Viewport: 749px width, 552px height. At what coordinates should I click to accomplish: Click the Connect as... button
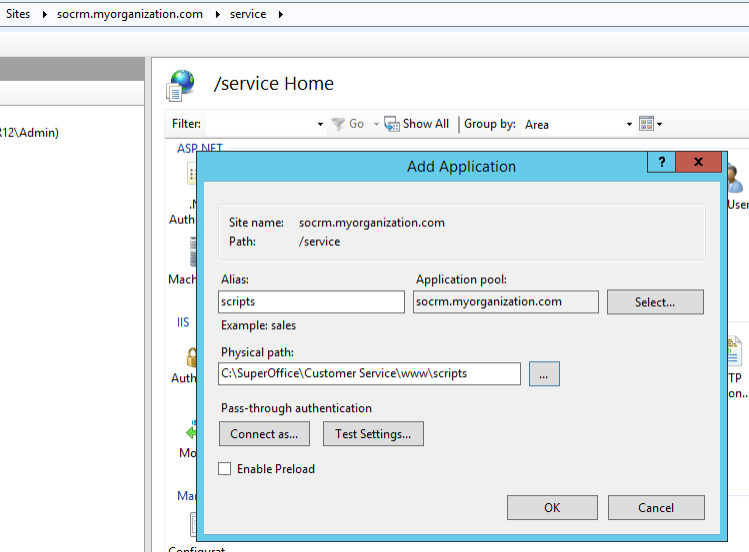[264, 434]
